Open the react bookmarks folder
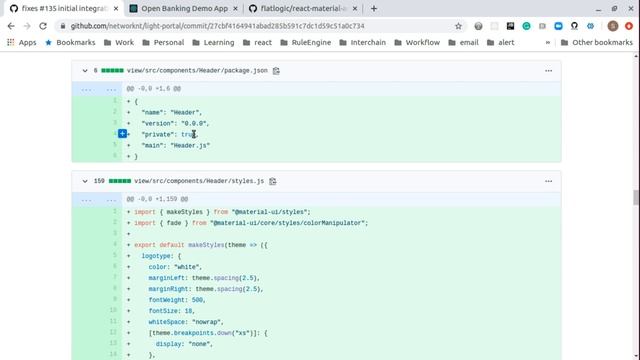Screen dimensions: 640x360 (257, 42)
